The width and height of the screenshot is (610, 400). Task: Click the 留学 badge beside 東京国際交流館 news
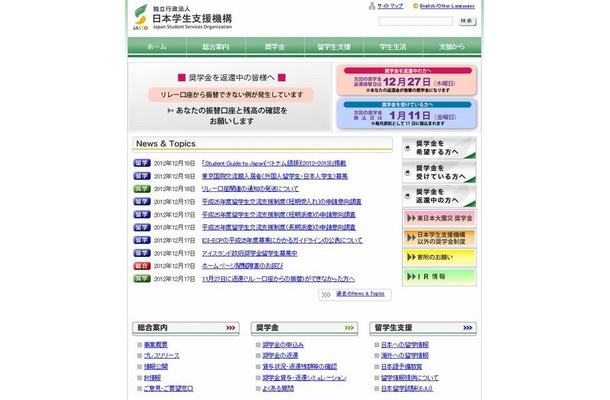tap(142, 176)
